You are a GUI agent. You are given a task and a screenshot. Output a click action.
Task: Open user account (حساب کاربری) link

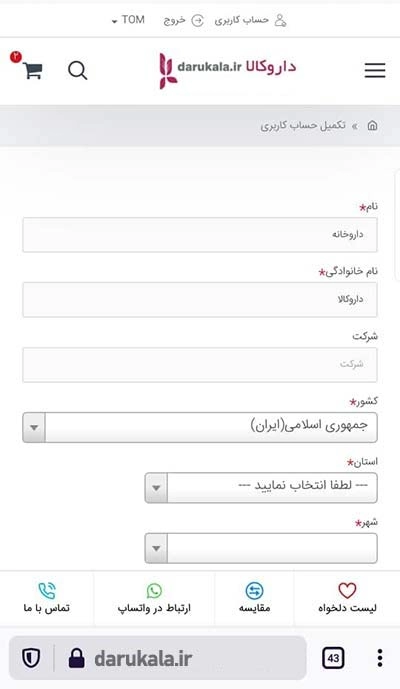(251, 20)
